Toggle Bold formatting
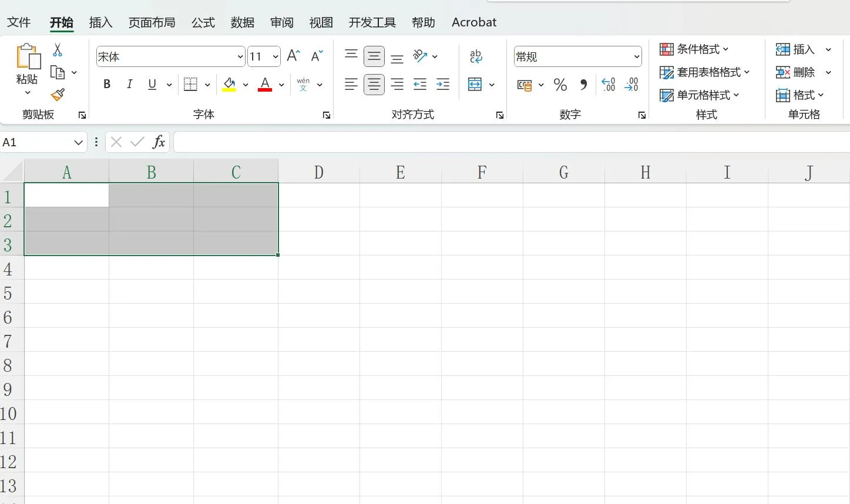 click(107, 85)
